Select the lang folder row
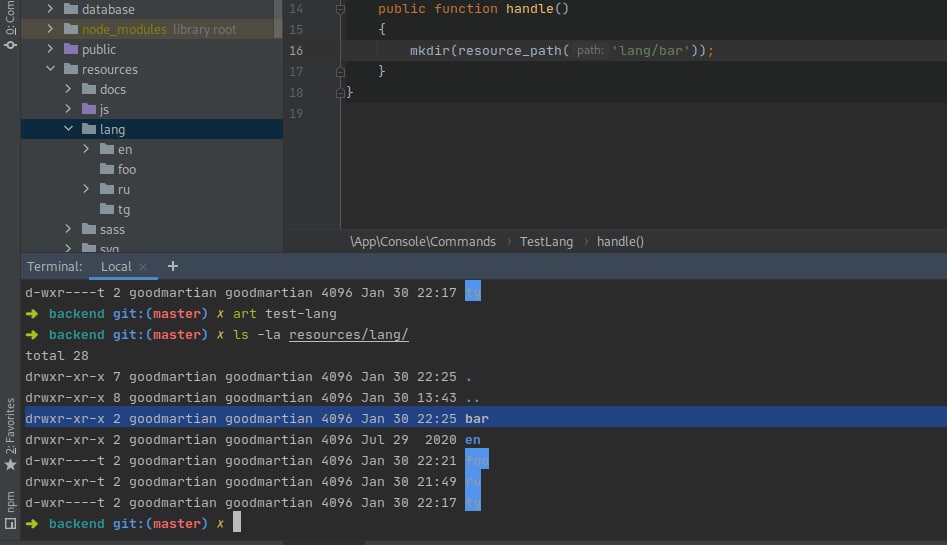 152,129
